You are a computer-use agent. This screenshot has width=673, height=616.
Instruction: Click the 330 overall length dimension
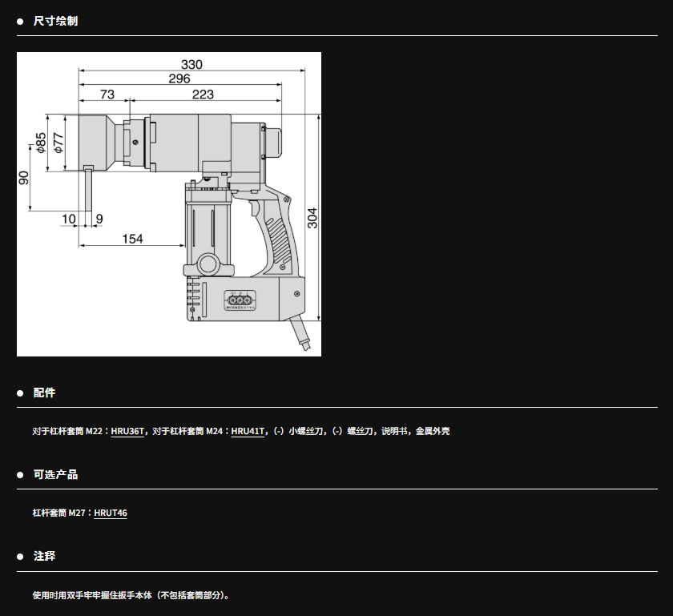click(x=191, y=64)
